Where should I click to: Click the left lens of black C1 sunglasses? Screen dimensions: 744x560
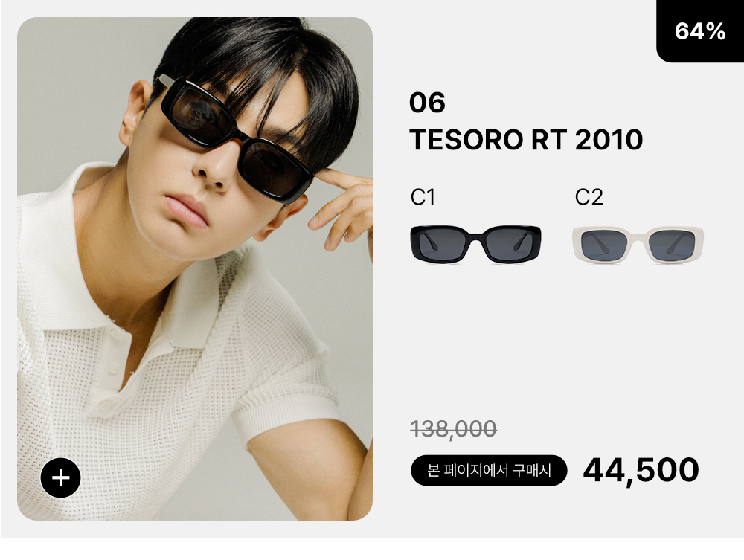442,245
